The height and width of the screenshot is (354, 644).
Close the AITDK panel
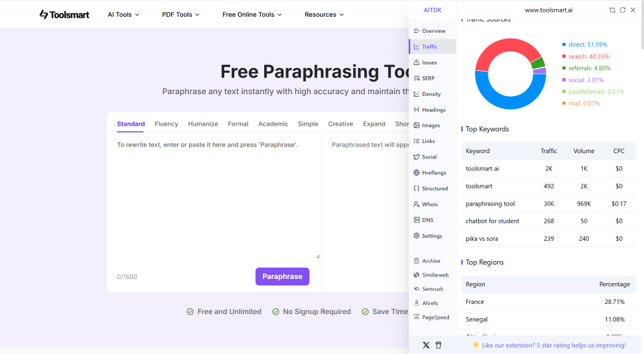[633, 10]
